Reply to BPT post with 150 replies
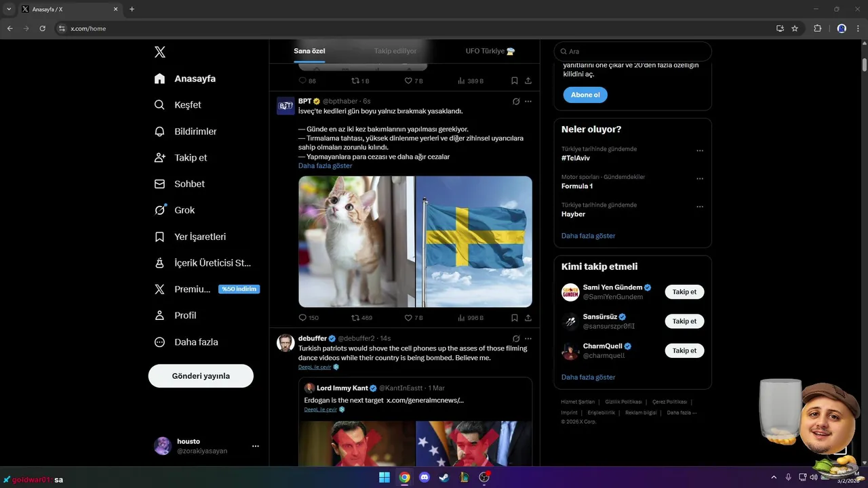The width and height of the screenshot is (868, 488). point(309,318)
